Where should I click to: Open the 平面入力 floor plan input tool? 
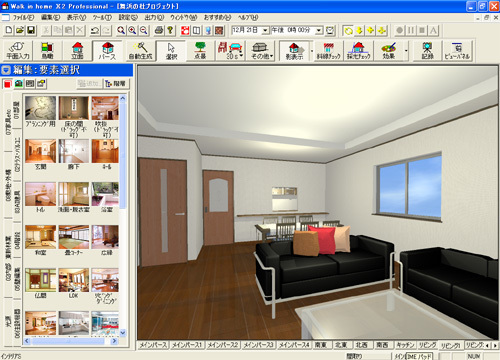point(18,51)
